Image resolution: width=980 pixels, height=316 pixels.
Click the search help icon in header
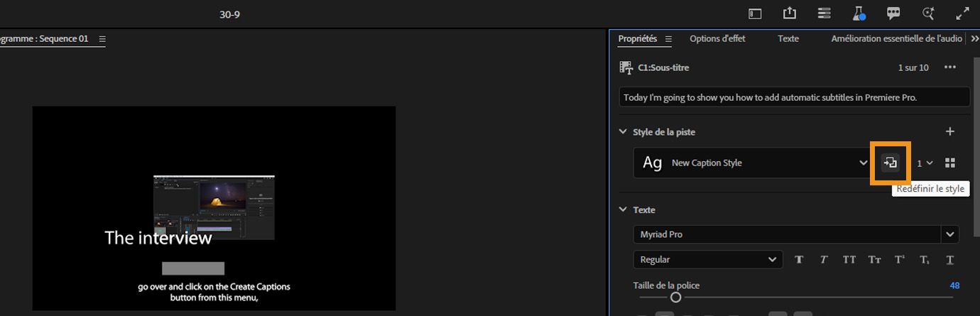(927, 13)
